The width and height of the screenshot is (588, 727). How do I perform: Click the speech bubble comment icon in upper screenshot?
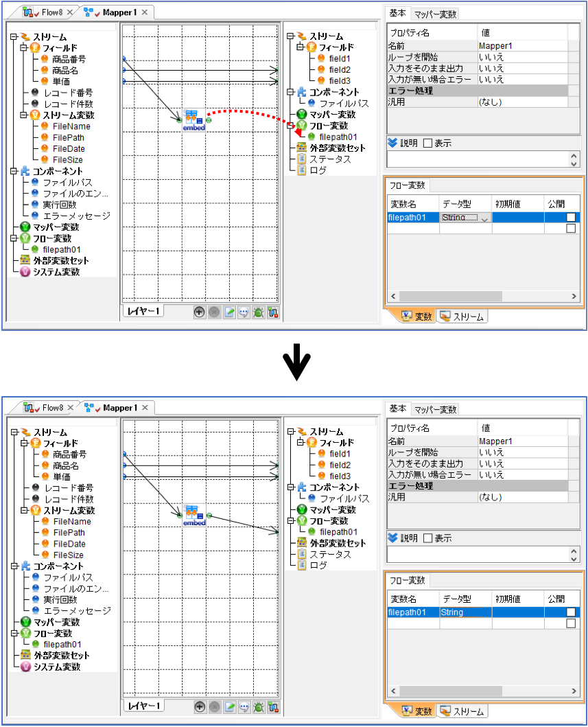coord(244,312)
